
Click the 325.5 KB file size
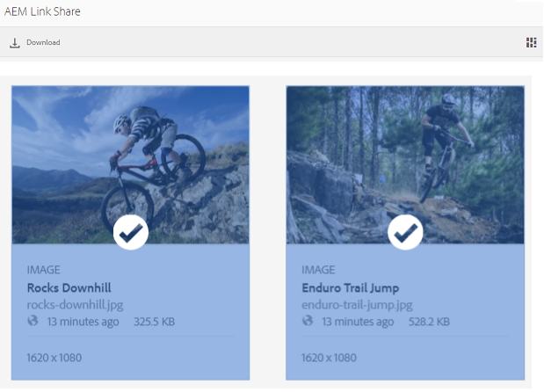click(155, 322)
